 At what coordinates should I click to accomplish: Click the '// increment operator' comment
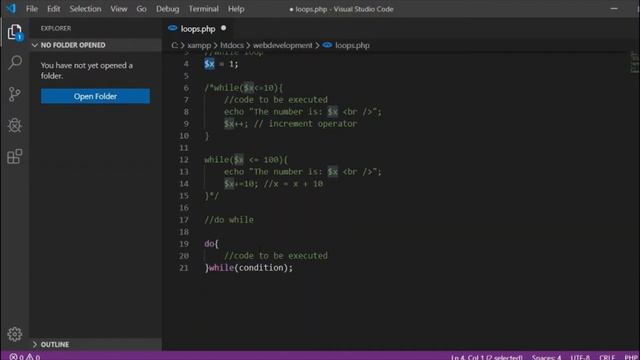(305, 124)
